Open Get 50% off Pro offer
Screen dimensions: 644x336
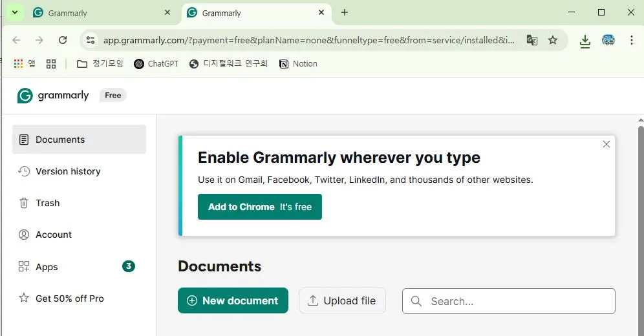80,299
